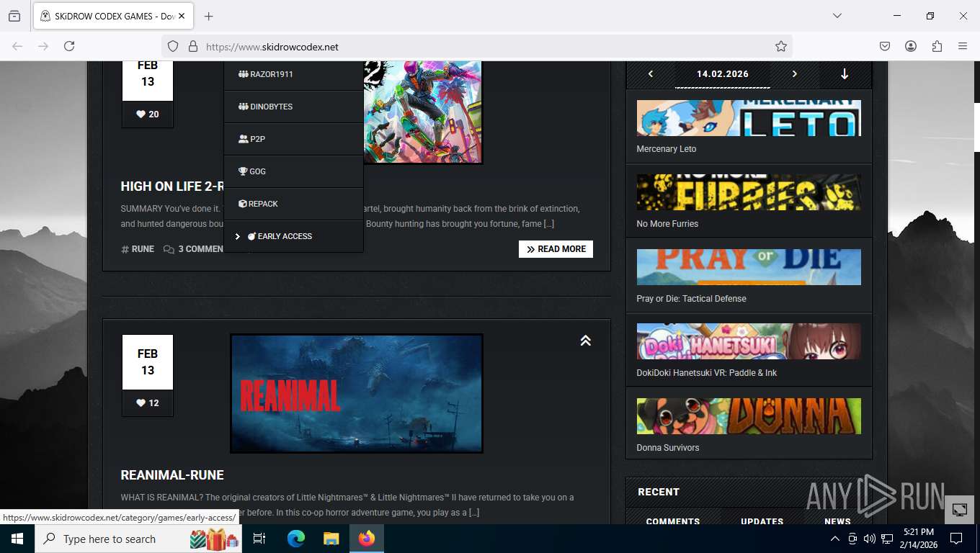Go to next date in releases widget
This screenshot has width=980, height=553.
coord(795,74)
